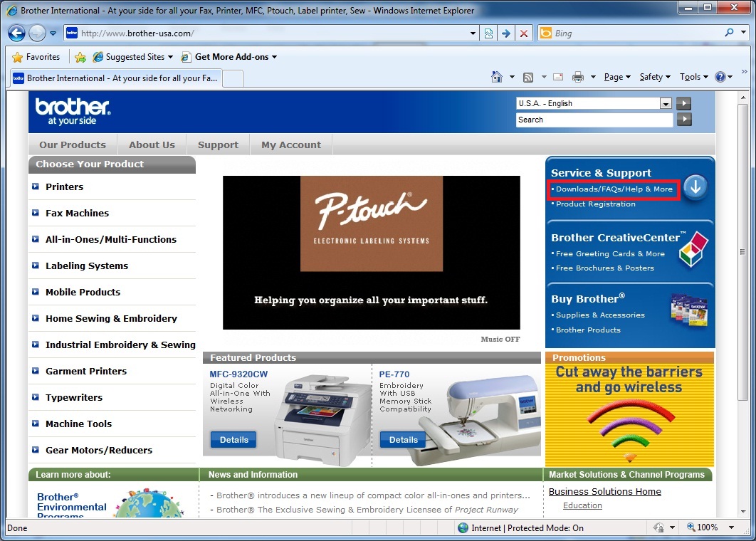
Task: Click the blue download arrow circle icon
Action: click(695, 187)
